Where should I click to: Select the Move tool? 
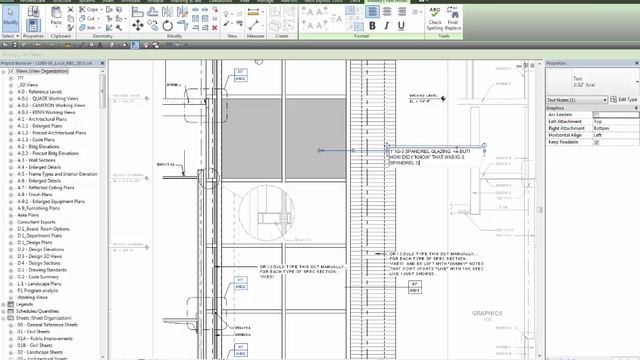pos(138,26)
